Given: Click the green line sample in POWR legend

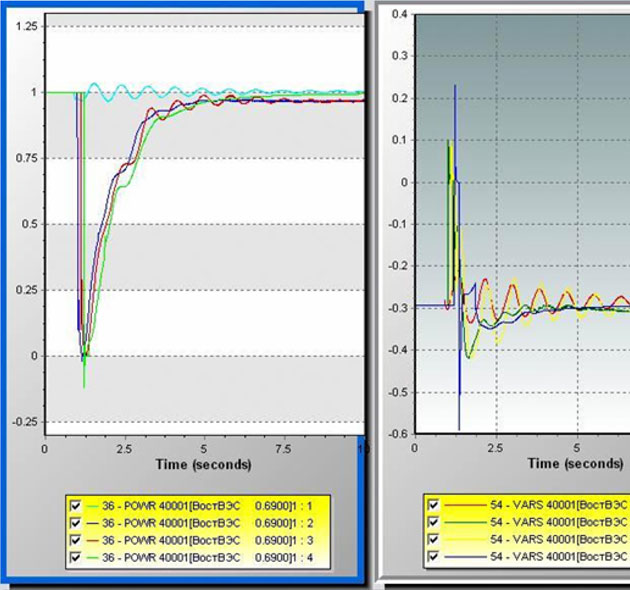Looking at the screenshot, I should pyautogui.click(x=92, y=554).
